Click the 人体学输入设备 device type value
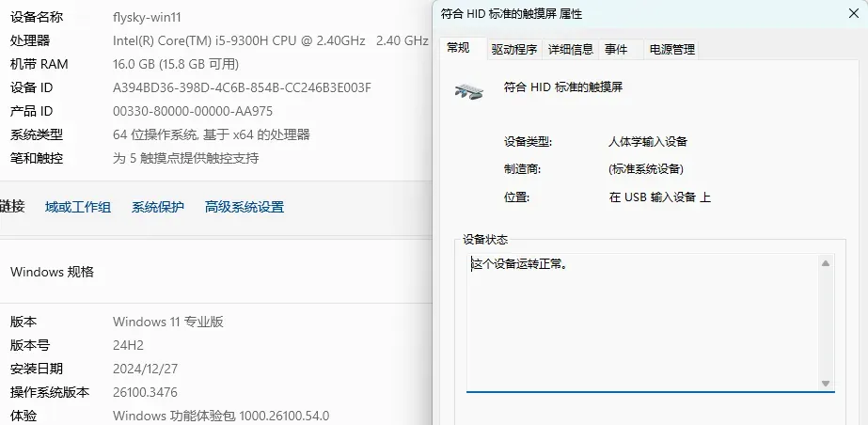Image resolution: width=868 pixels, height=425 pixels. click(x=648, y=142)
